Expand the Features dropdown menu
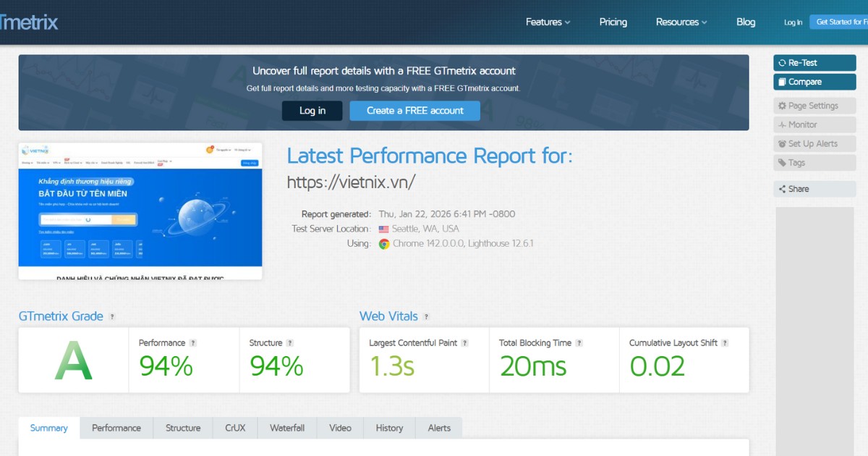The height and width of the screenshot is (456, 868). [x=548, y=22]
